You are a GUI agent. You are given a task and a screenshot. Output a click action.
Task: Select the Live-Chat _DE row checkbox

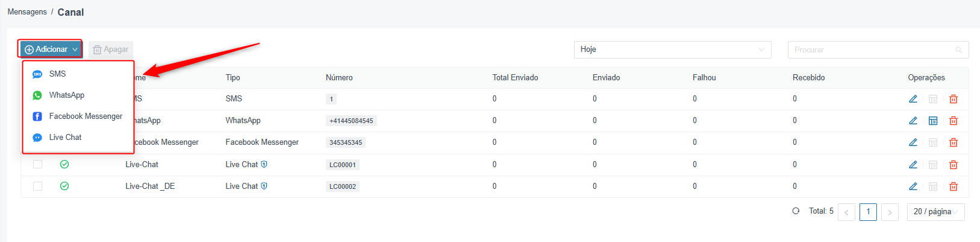[x=37, y=186]
